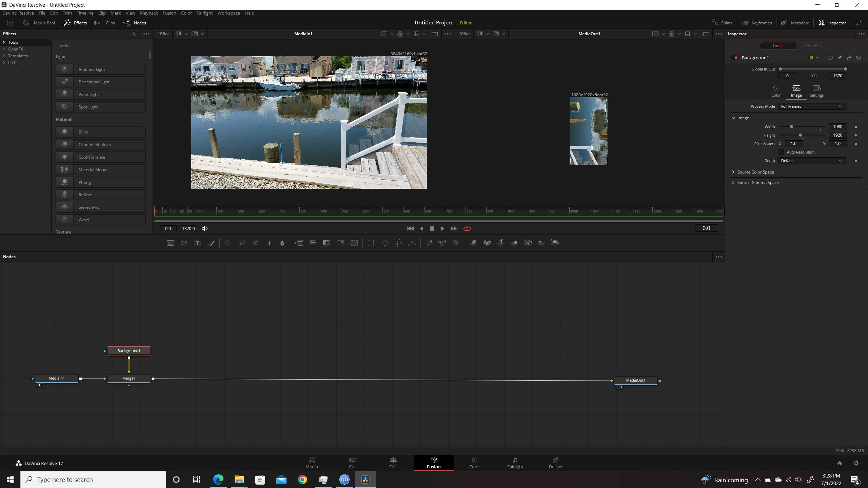This screenshot has width=868, height=488.
Task: Drag the Width slider in Inspector
Action: (x=792, y=126)
